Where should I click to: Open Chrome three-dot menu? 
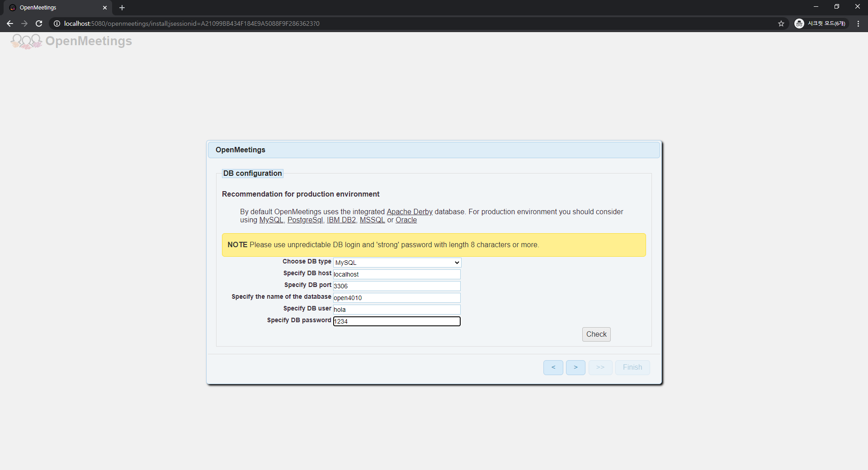point(858,23)
